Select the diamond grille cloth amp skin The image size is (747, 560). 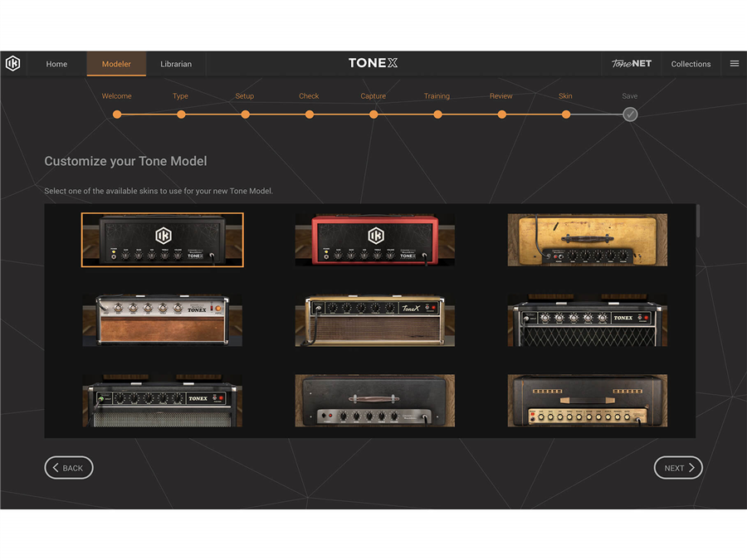click(588, 319)
